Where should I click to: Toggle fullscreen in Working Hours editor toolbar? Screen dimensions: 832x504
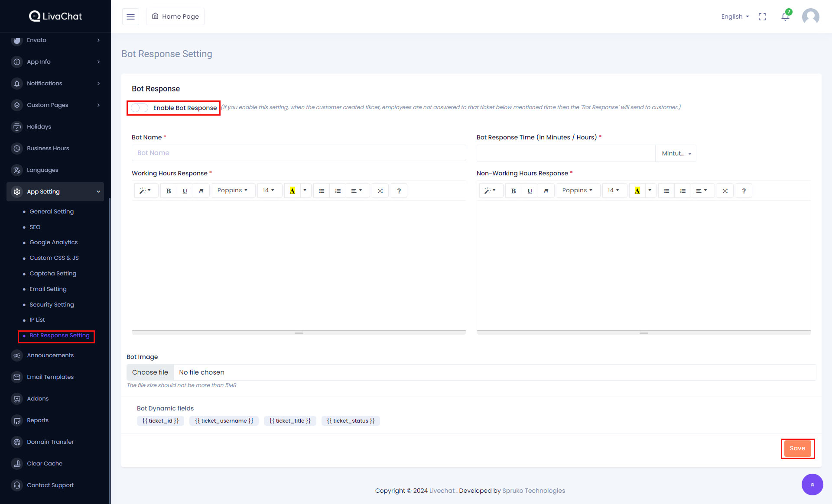380,191
